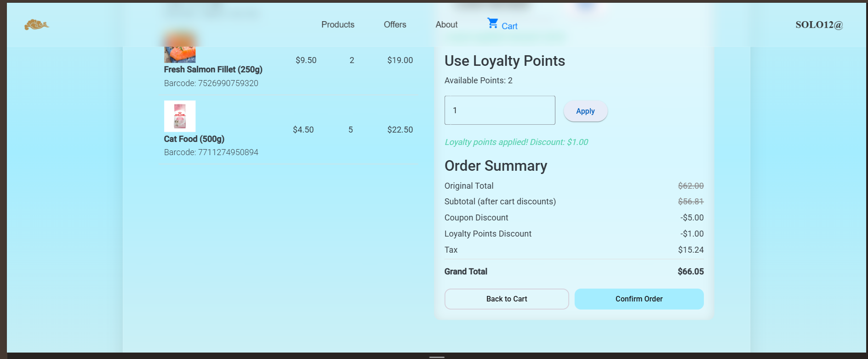Open the Products menu item

pyautogui.click(x=337, y=25)
